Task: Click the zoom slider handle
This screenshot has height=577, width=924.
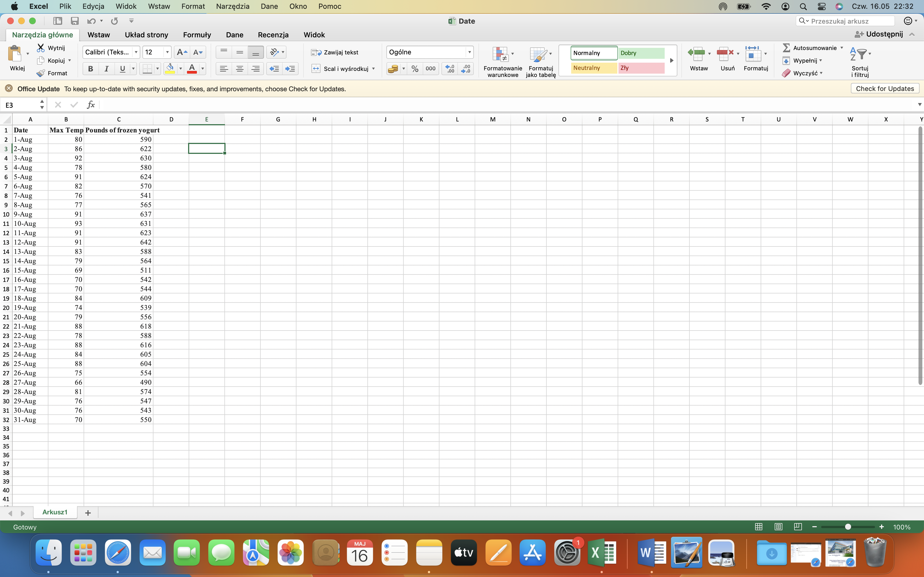Action: click(x=848, y=527)
